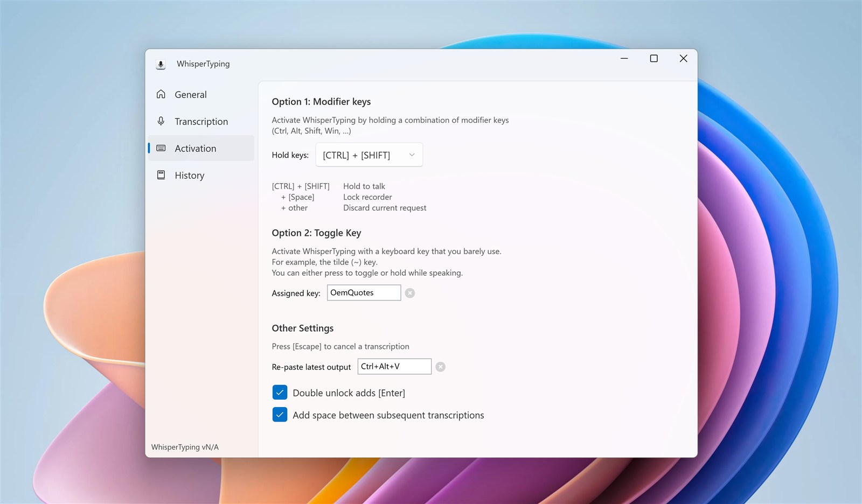This screenshot has width=862, height=504.
Task: Switch to the General section
Action: (190, 94)
